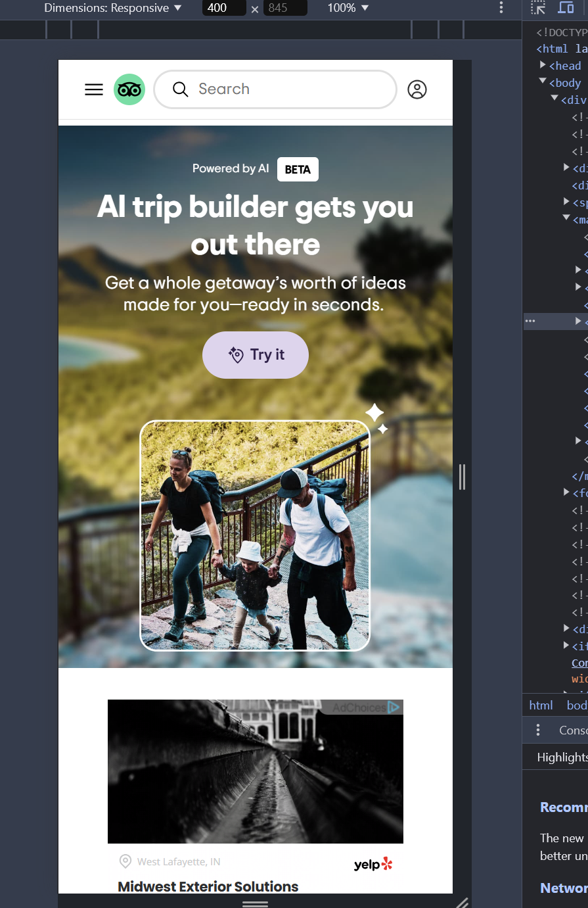Select the html tag row in Elements
This screenshot has height=908, width=588.
click(562, 49)
